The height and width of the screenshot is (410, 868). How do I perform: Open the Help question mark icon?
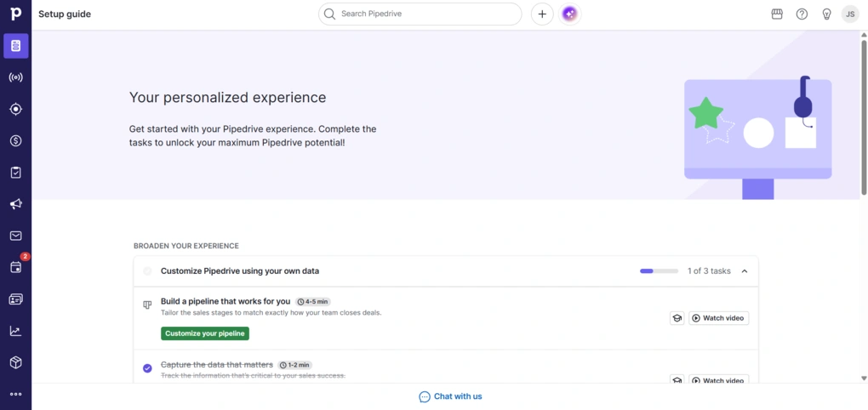[802, 14]
